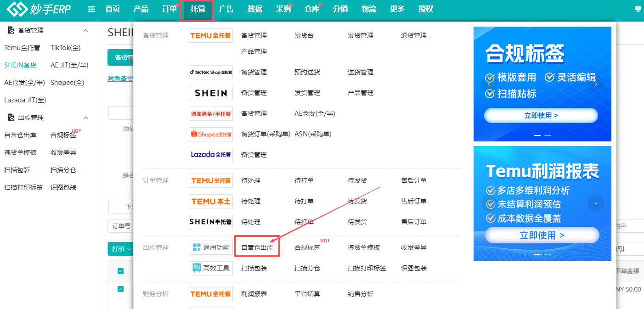Image resolution: width=644 pixels, height=309 pixels.
Task: Click 立即使用 on Temu利润报表 banner
Action: pos(542,235)
